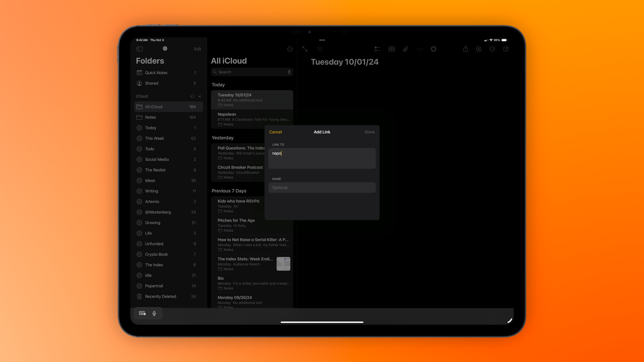This screenshot has width=644, height=362.
Task: Tap the checklist icon in toolbar
Action: pos(377,49)
